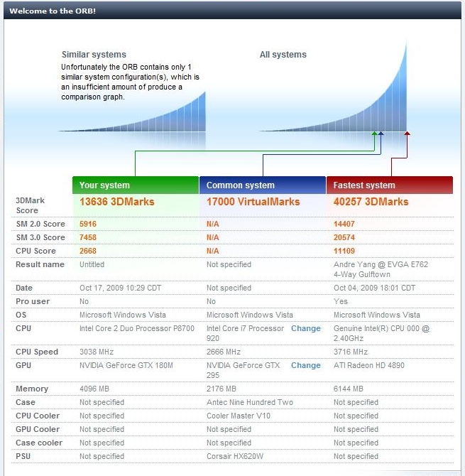Click the 4096 MB memory value

click(x=94, y=389)
